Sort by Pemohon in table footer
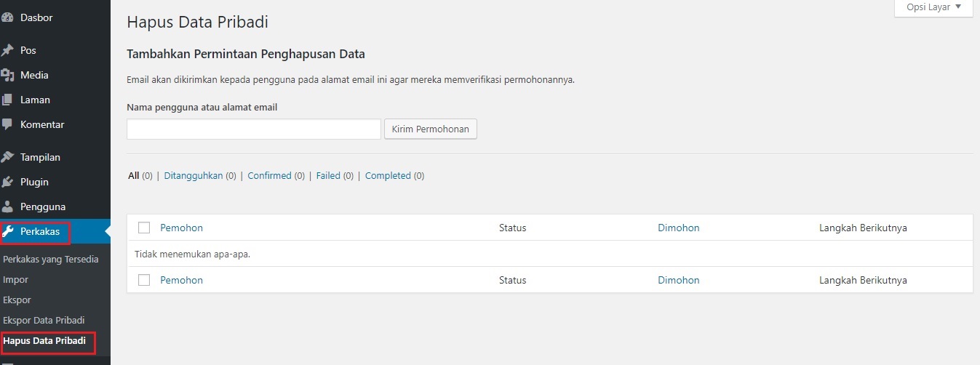 (x=181, y=280)
